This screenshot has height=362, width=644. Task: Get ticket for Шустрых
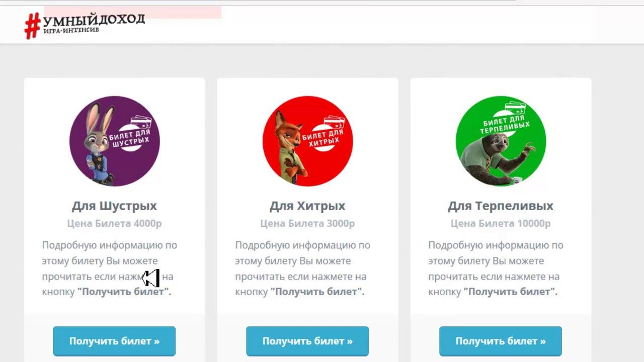click(114, 341)
